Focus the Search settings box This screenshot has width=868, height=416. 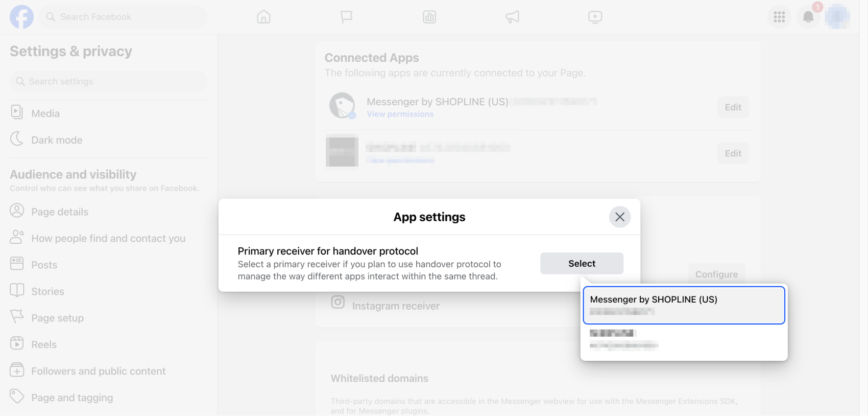point(108,81)
